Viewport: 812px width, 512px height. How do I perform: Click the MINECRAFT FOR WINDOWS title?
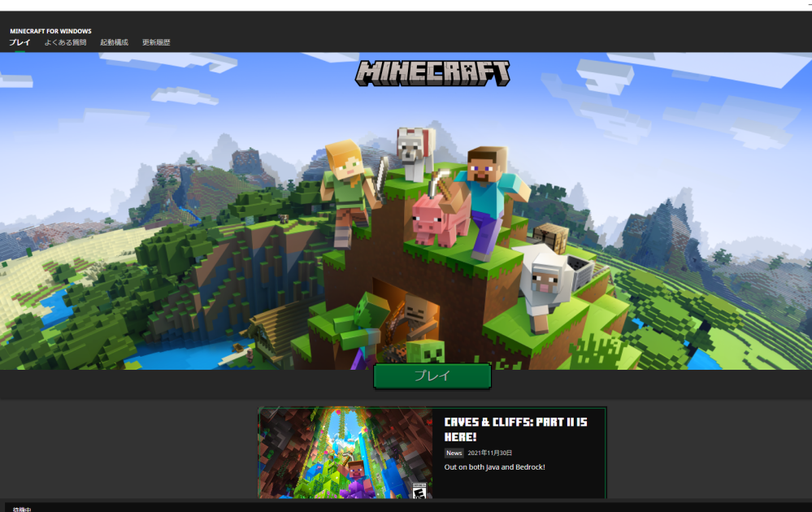click(50, 31)
